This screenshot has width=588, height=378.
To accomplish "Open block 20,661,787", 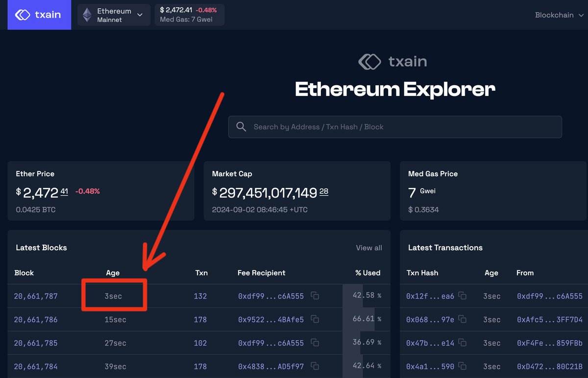I will (36, 296).
